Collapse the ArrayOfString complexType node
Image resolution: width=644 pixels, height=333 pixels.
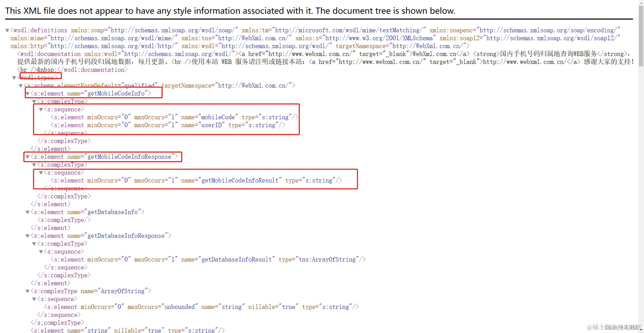pos(28,291)
